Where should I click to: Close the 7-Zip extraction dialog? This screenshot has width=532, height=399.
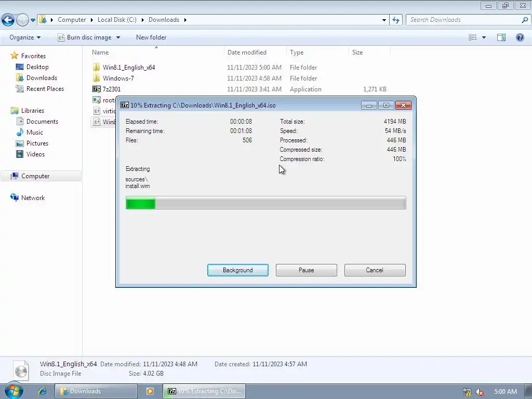[403, 105]
